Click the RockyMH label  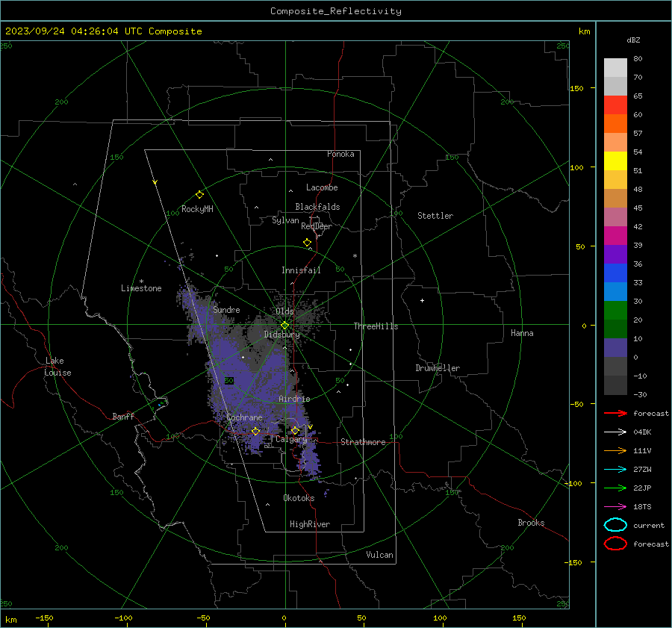[197, 209]
